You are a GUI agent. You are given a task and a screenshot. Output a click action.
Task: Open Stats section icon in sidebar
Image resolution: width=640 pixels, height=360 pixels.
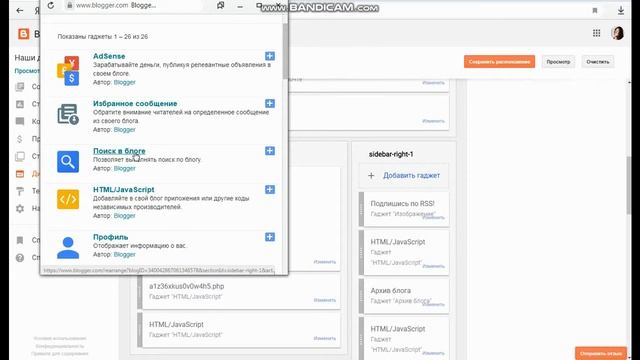[20, 104]
